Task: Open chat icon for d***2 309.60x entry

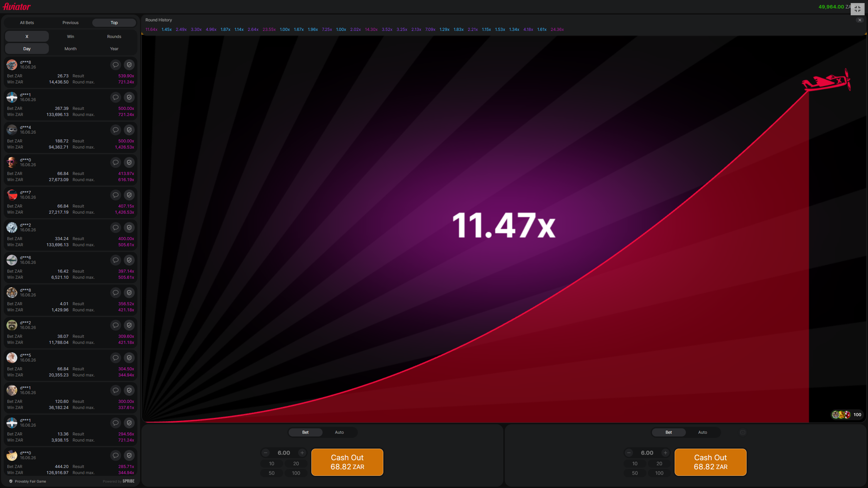Action: (116, 325)
